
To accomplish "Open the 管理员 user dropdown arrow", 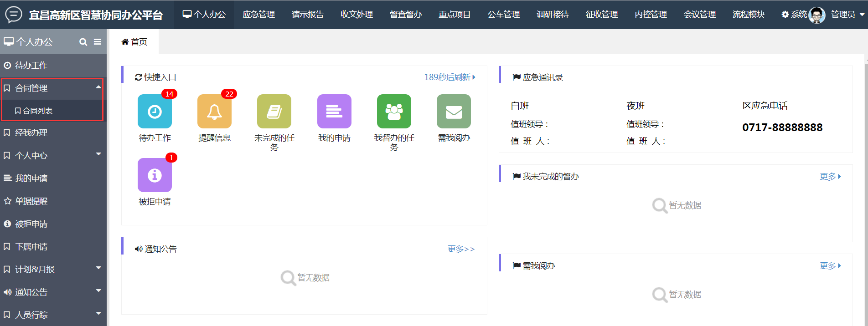I will coord(862,15).
